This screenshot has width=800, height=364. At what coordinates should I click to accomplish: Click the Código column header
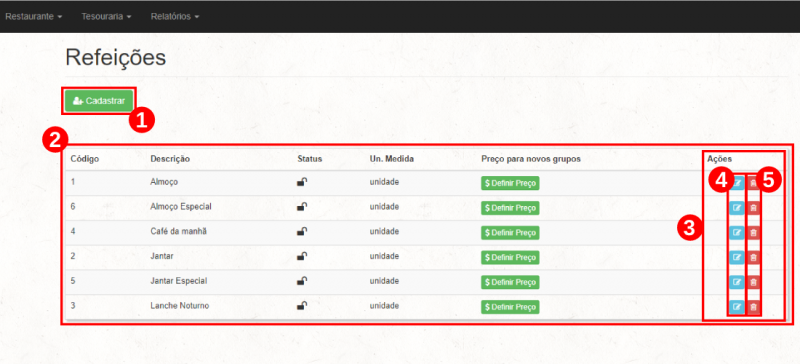click(x=85, y=159)
